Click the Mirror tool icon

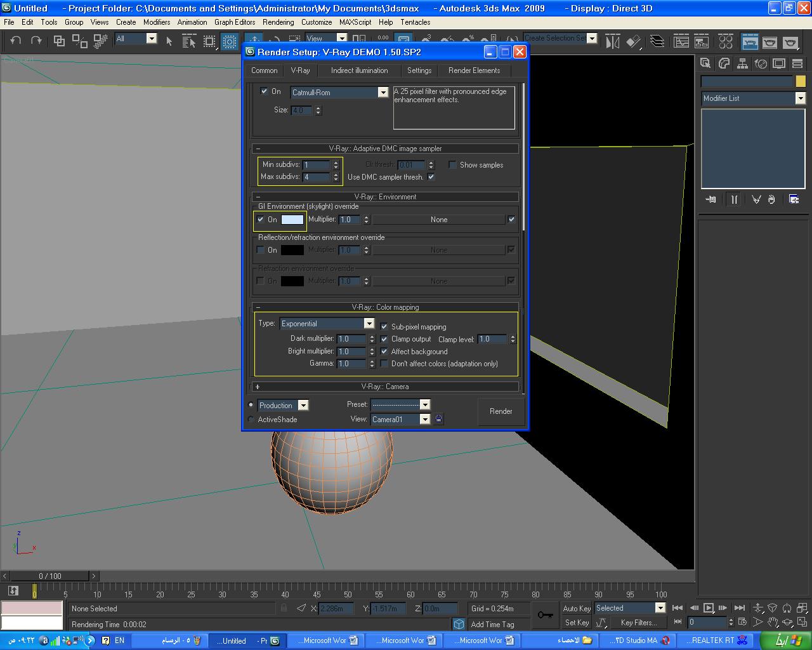(612, 42)
